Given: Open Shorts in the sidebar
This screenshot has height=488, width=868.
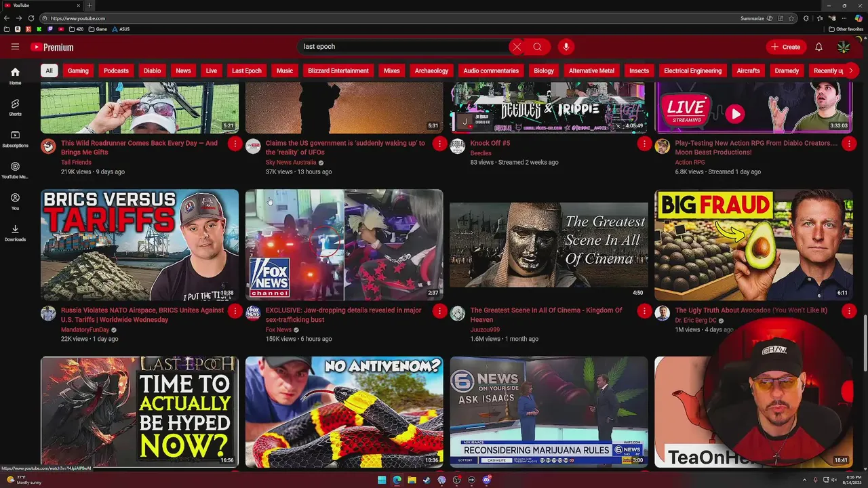Looking at the screenshot, I should coord(15,107).
